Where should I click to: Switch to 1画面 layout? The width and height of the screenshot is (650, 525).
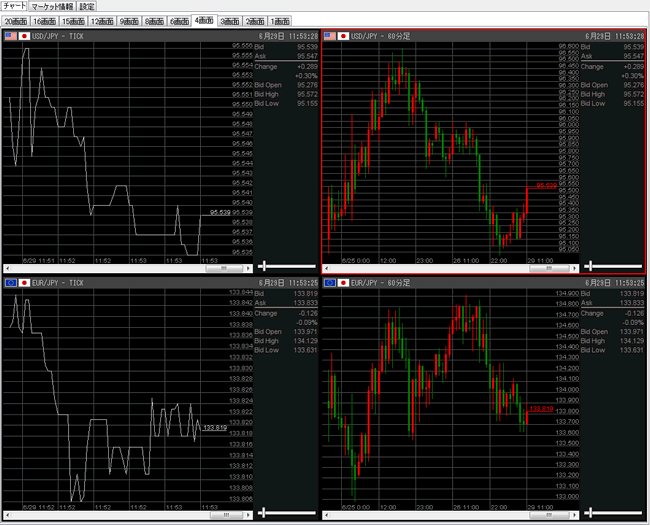280,21
